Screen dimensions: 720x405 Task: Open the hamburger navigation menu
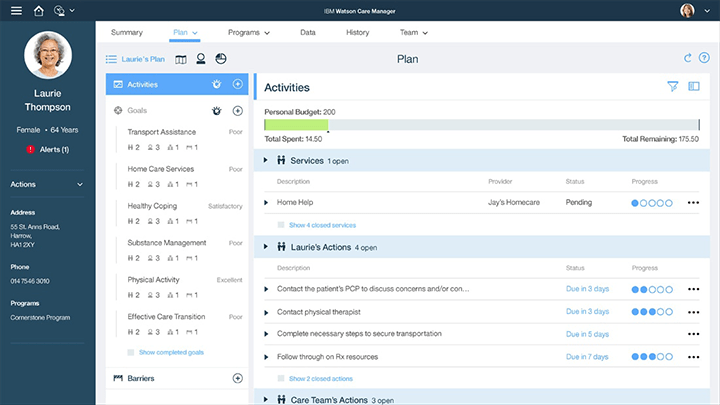tap(16, 11)
